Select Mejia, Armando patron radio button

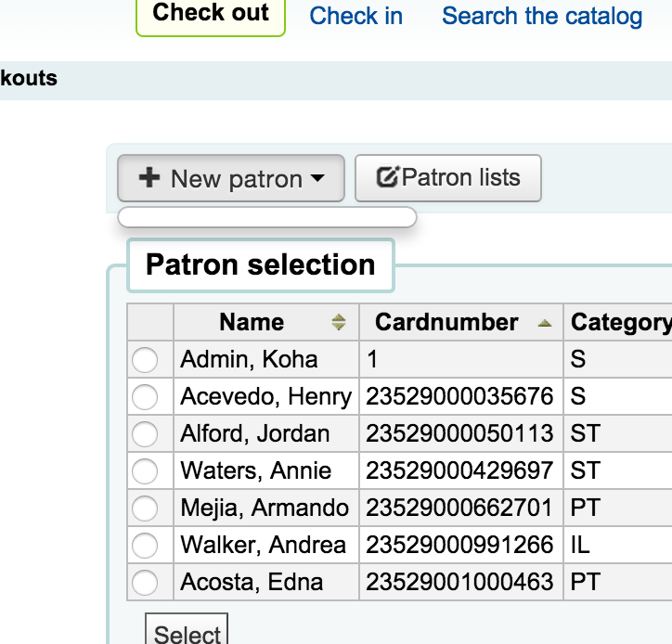pyautogui.click(x=145, y=508)
